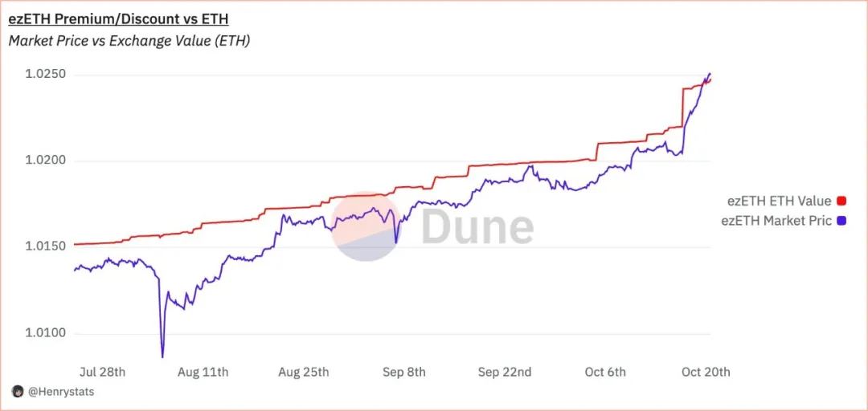Click the Dune watermark text
868x411 pixels.
click(x=477, y=226)
